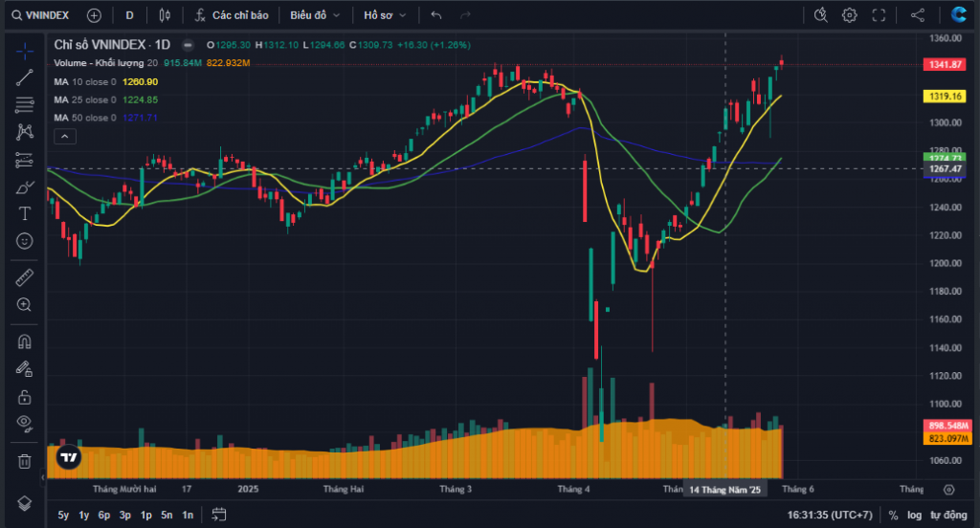
Task: Select the MA 10 indicator legend
Action: (85, 82)
